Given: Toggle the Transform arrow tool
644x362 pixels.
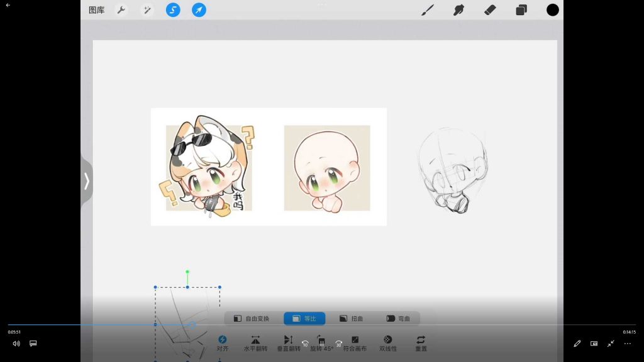Looking at the screenshot, I should (x=199, y=10).
